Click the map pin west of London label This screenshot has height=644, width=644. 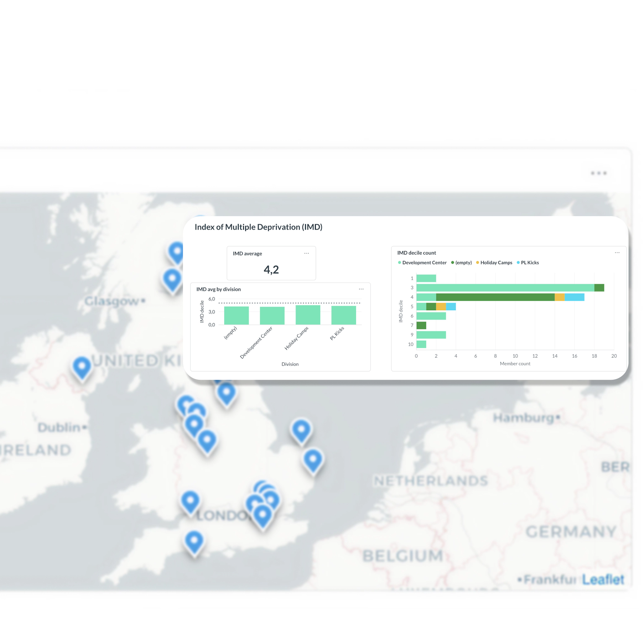pos(190,500)
